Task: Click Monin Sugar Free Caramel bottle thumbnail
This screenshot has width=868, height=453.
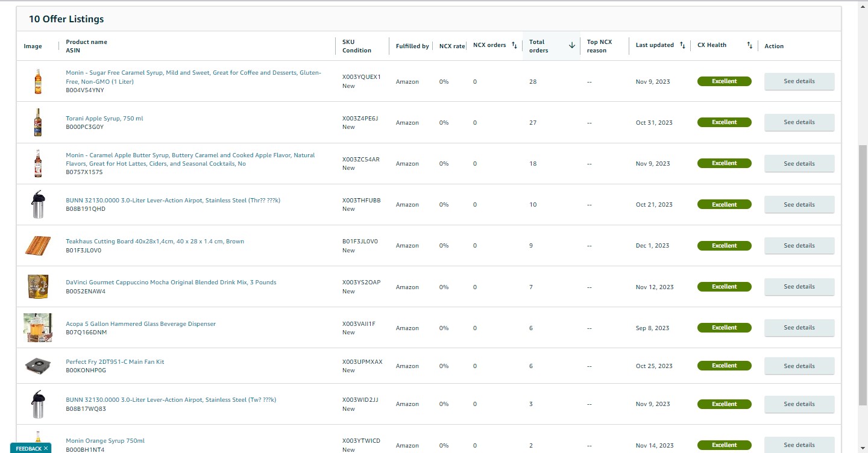Action: (38, 81)
